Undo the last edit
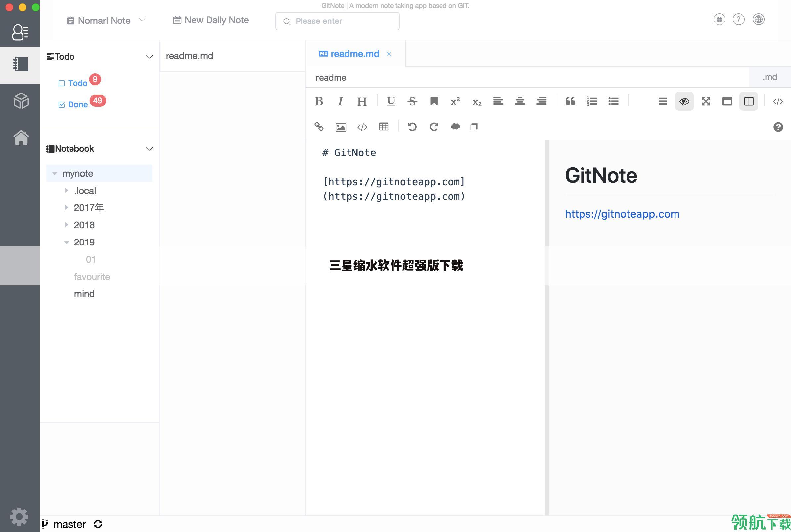Viewport: 791px width, 532px height. click(412, 127)
